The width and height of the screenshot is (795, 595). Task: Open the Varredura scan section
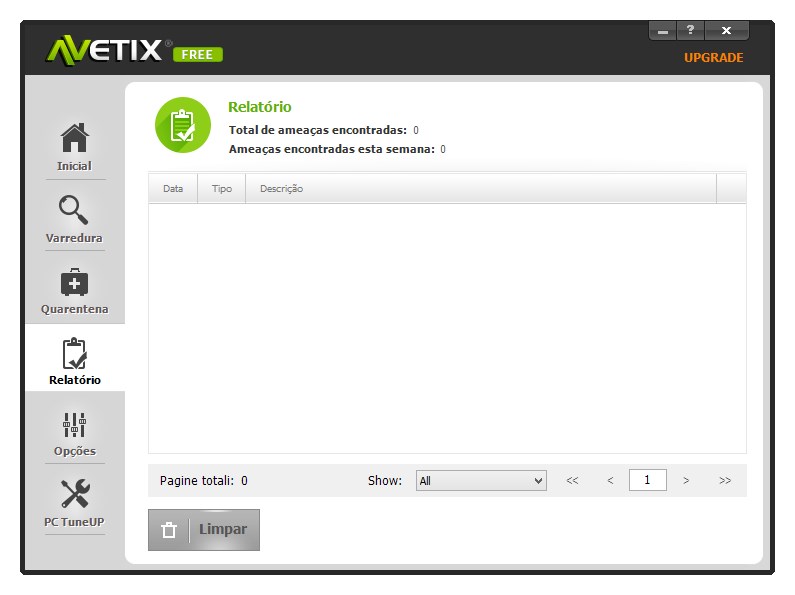(75, 219)
